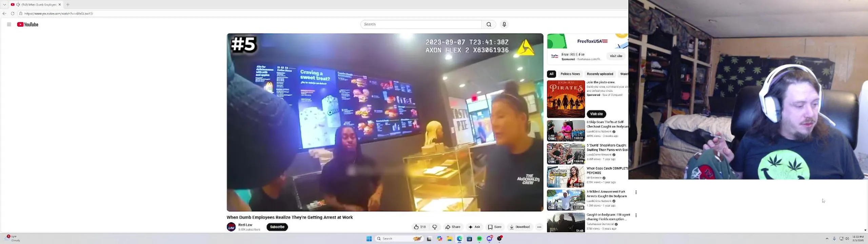Subscribe to Red Law channel
The width and height of the screenshot is (868, 244).
click(x=277, y=227)
